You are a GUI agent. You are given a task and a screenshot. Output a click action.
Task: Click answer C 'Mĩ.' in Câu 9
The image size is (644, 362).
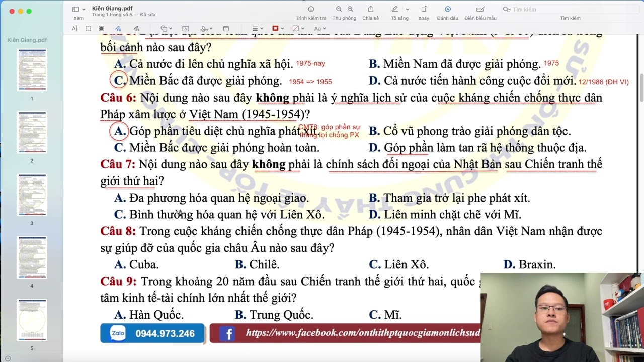click(385, 315)
